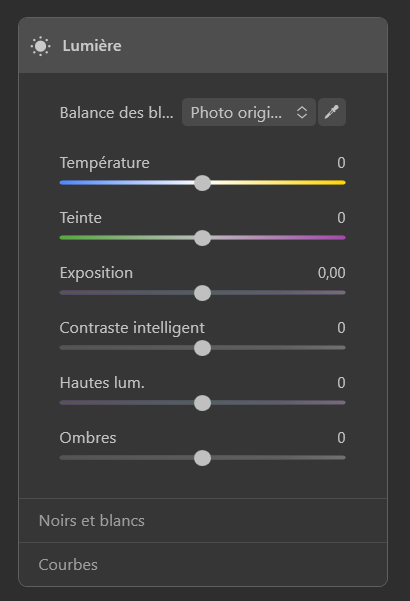410x601 pixels.
Task: Click the Teinte value field
Action: pyautogui.click(x=341, y=218)
